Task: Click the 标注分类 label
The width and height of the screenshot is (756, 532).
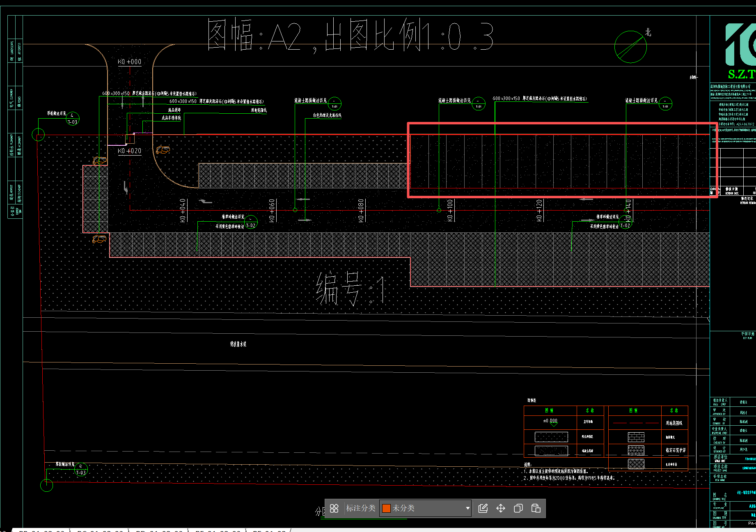Action: point(361,508)
